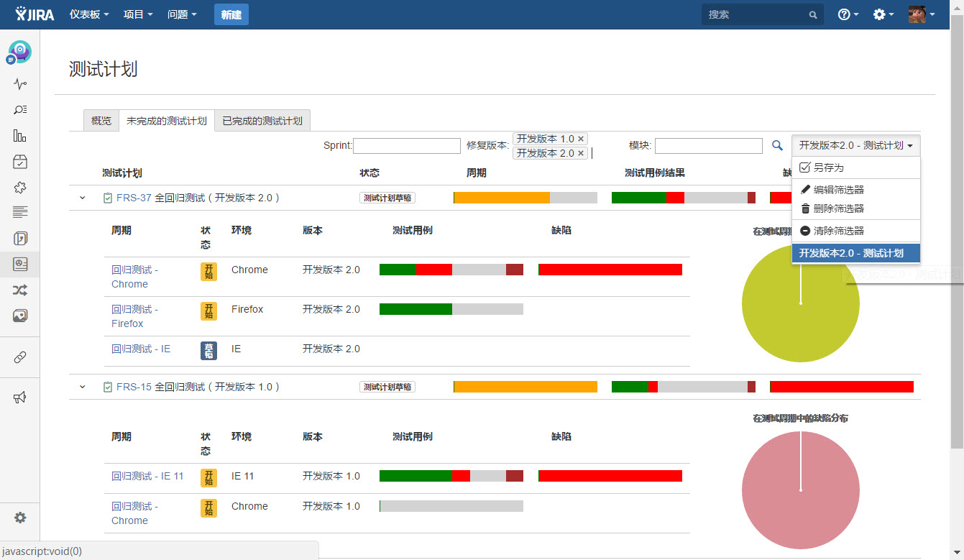Switch to the 已完成的测试计划 tab

tap(262, 121)
